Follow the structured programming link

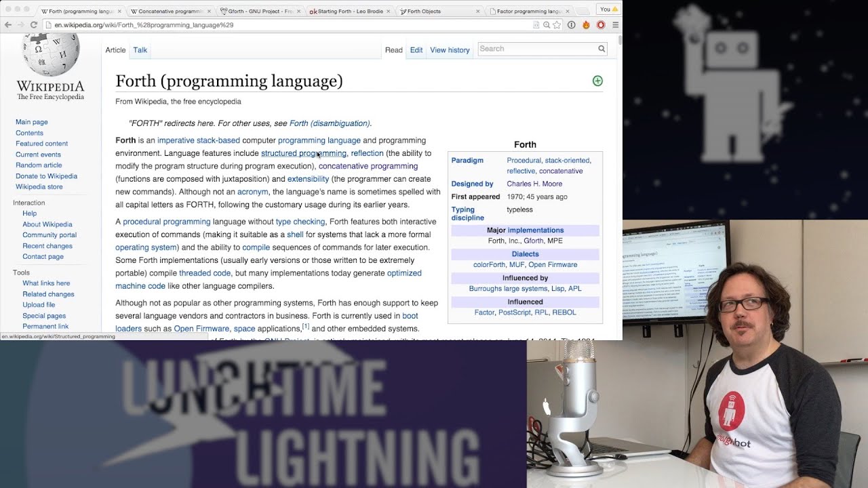303,153
